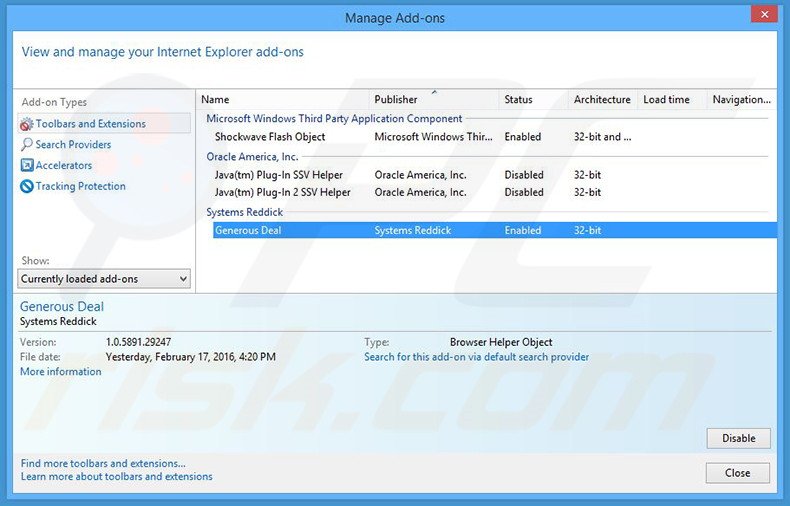This screenshot has height=506, width=790.
Task: Close the Manage Add-ons window via X
Action: [x=764, y=14]
